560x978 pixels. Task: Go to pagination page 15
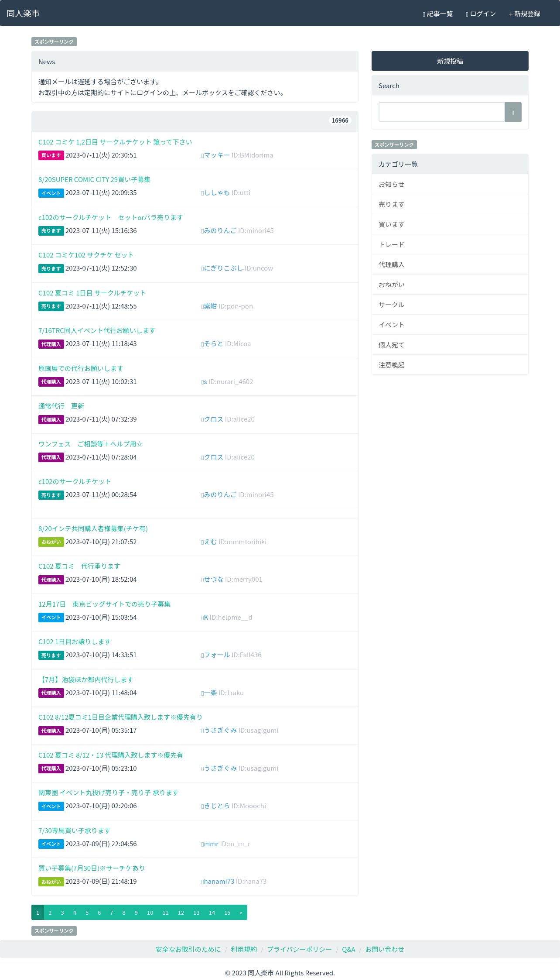tap(227, 913)
